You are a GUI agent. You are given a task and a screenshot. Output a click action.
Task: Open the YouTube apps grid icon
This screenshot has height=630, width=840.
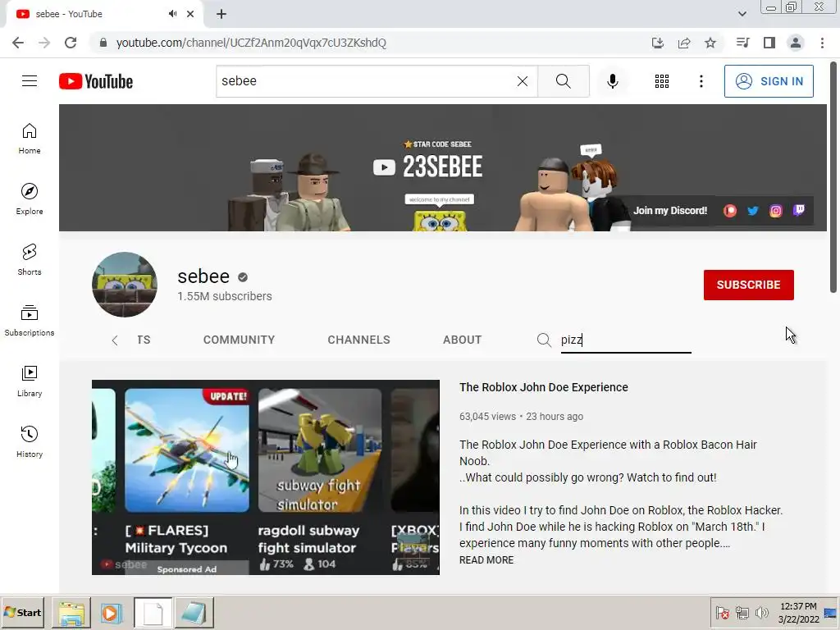(x=662, y=81)
